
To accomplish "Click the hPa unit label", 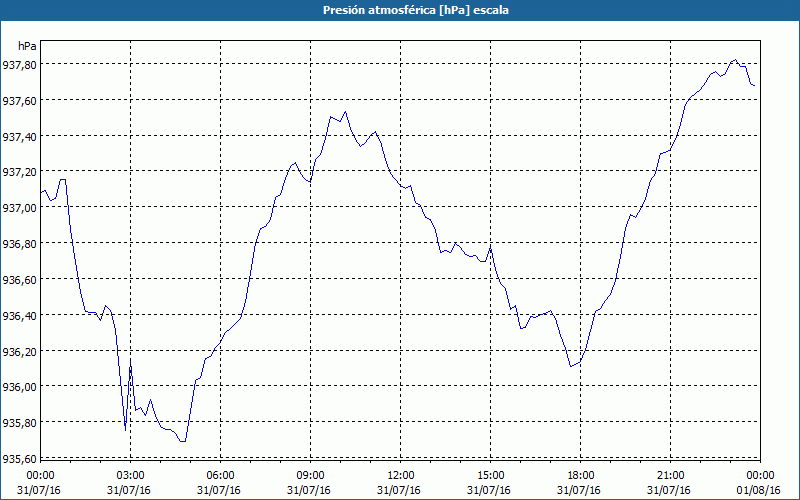I will 27,46.
